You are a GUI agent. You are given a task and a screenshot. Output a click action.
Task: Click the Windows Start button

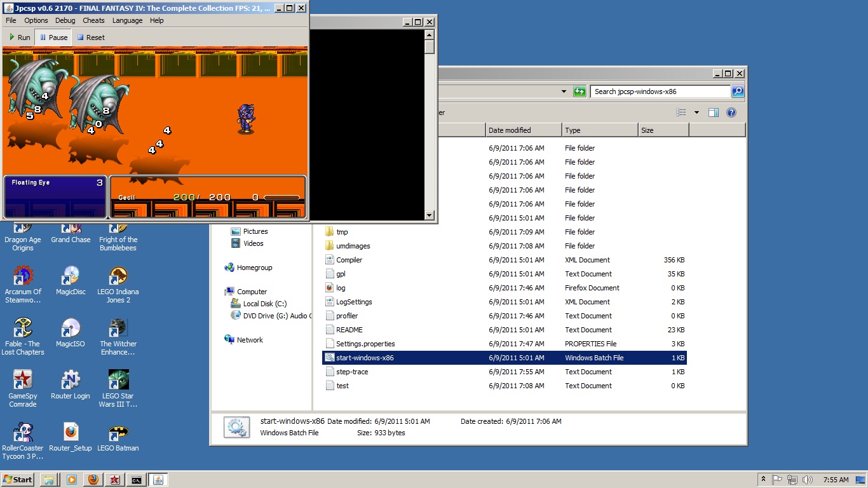click(x=18, y=480)
